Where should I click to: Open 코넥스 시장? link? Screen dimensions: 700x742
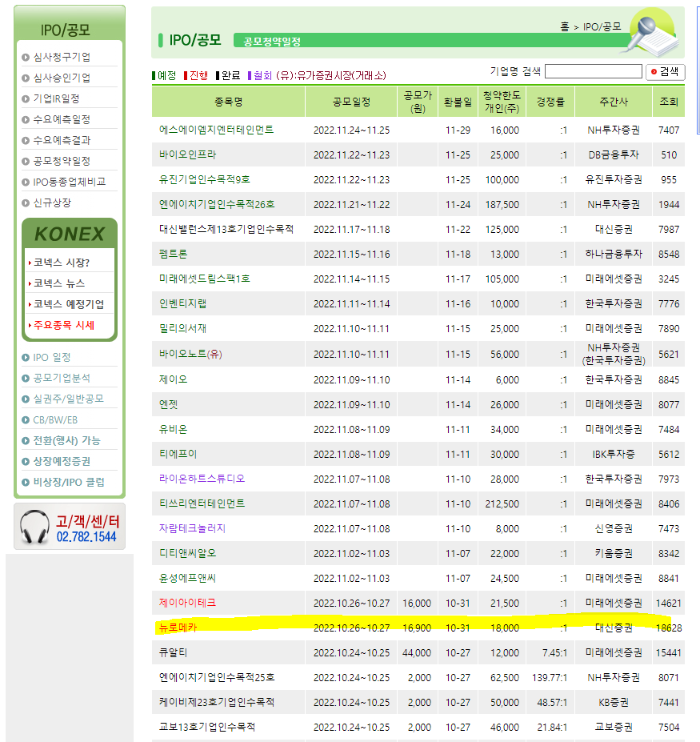point(62,263)
